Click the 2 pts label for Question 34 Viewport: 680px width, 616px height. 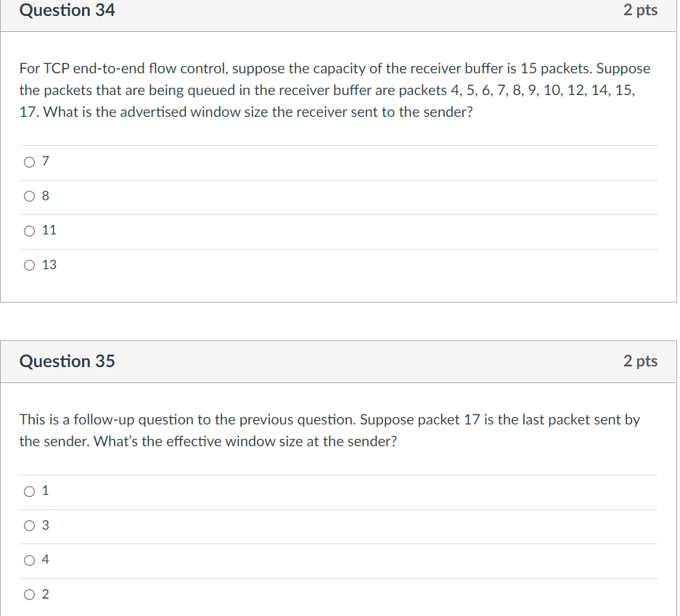point(640,10)
